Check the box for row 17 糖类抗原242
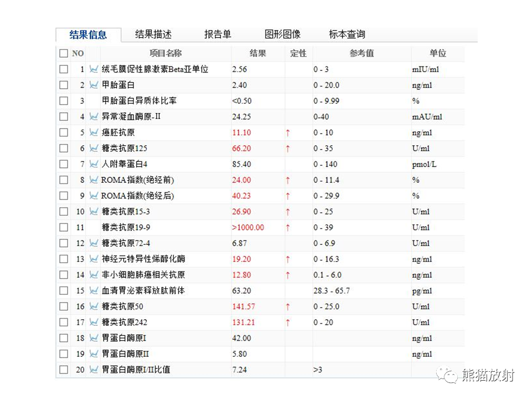 click(x=63, y=323)
